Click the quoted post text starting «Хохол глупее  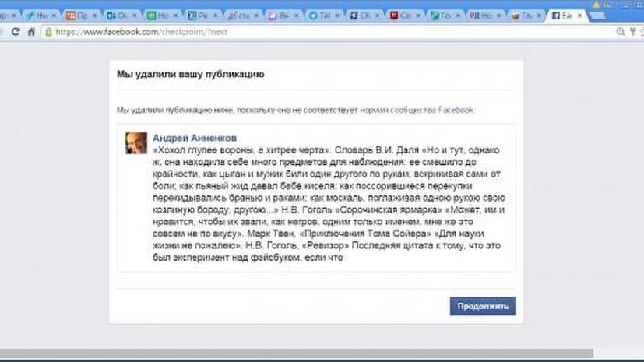(329, 203)
